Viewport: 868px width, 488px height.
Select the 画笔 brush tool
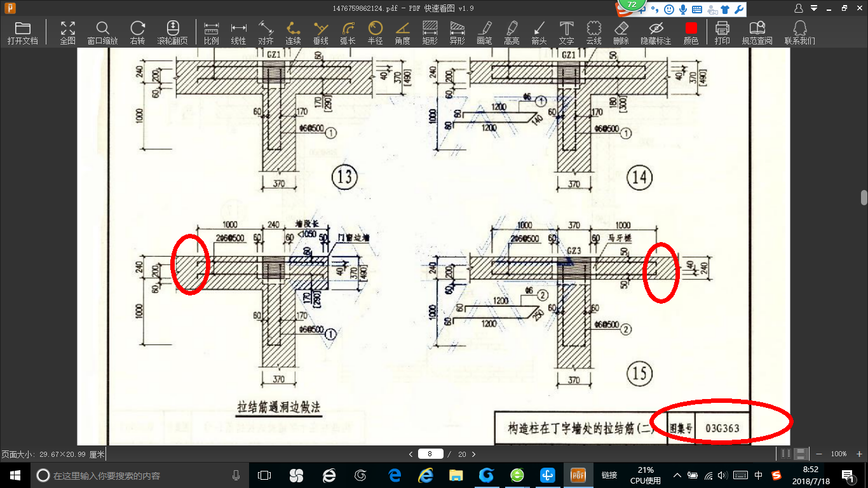pos(484,32)
